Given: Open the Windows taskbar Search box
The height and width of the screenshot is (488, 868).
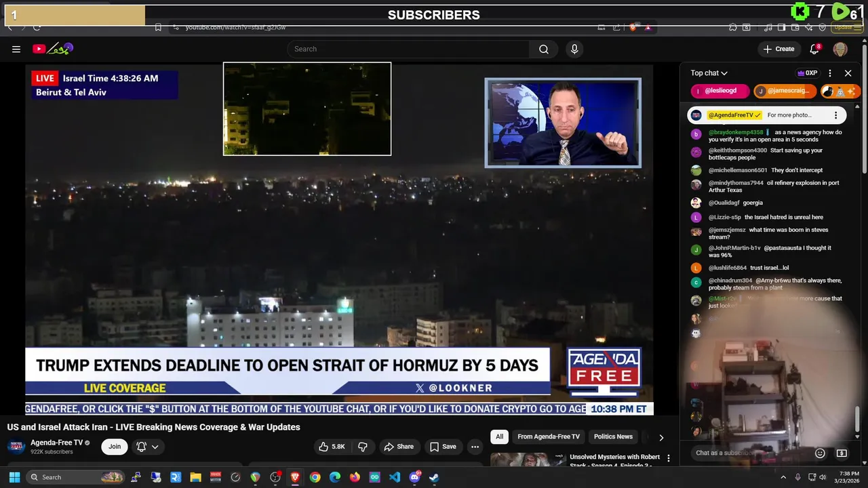Looking at the screenshot, I should click(x=76, y=477).
